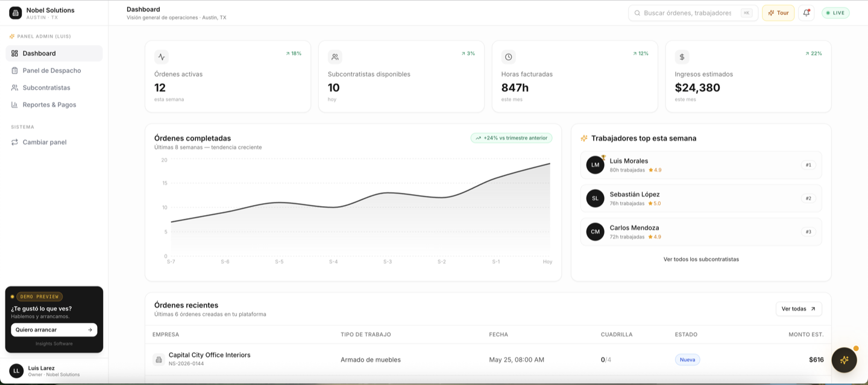The image size is (868, 385).
Task: Click the Quiero arrancar button
Action: tap(54, 330)
